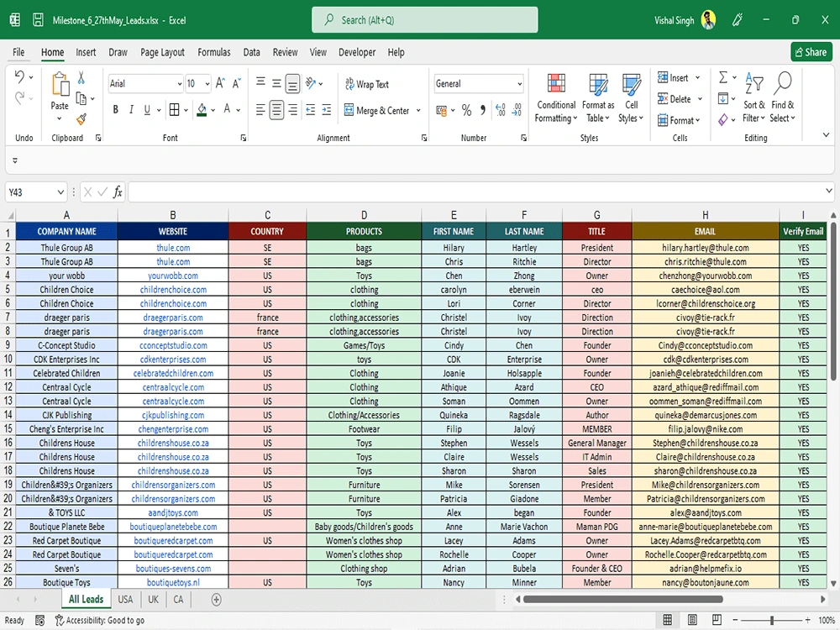Toggle Bold formatting
The image size is (840, 630).
coord(115,110)
